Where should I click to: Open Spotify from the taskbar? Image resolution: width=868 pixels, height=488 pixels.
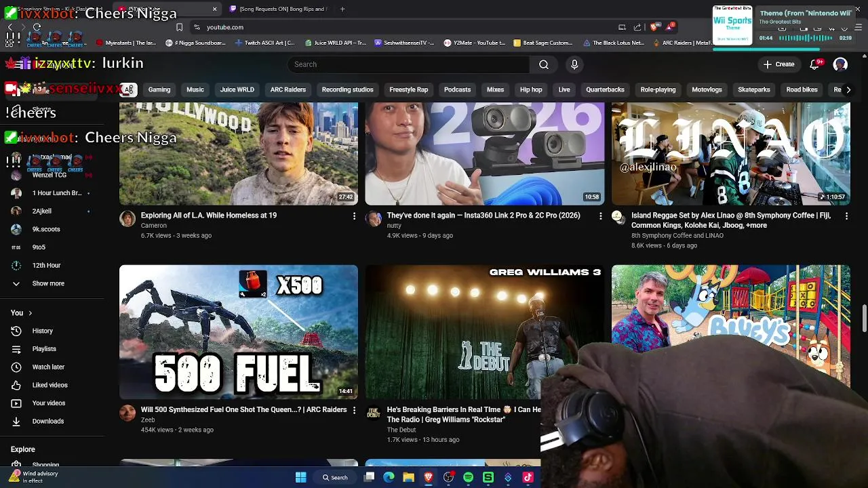(468, 478)
